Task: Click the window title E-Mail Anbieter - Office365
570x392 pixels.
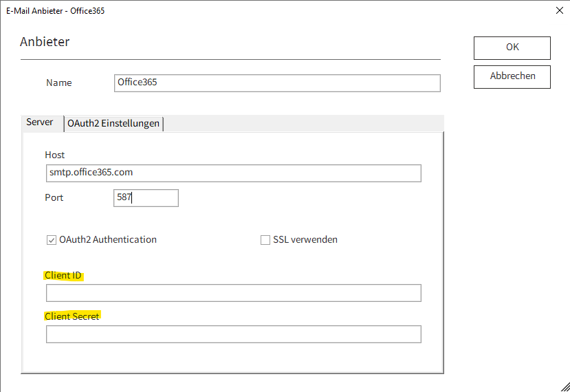Action: (55, 11)
